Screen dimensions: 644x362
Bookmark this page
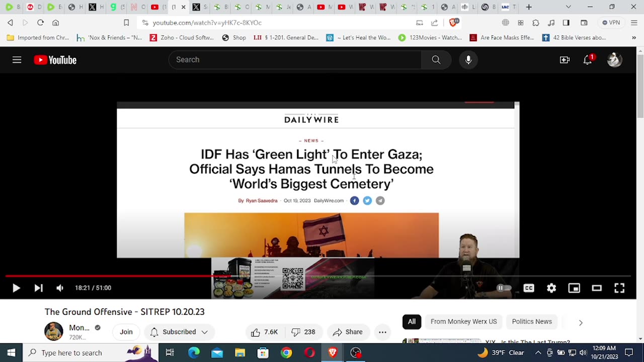click(126, 23)
